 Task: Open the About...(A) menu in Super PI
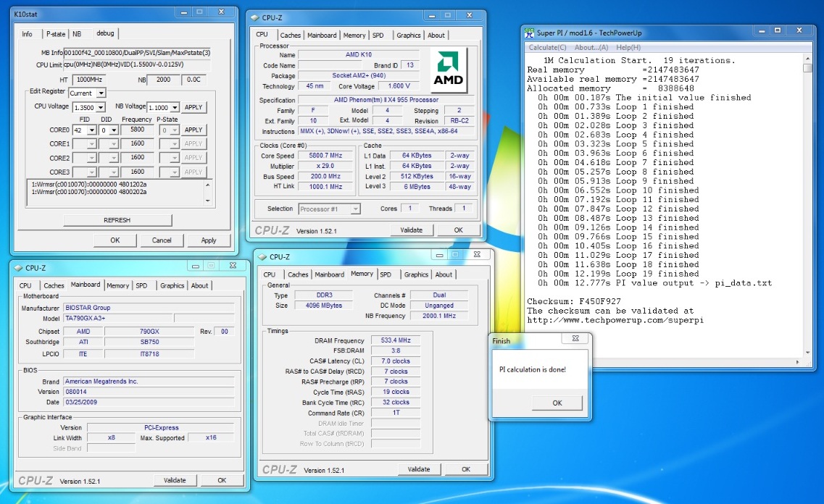coord(591,47)
